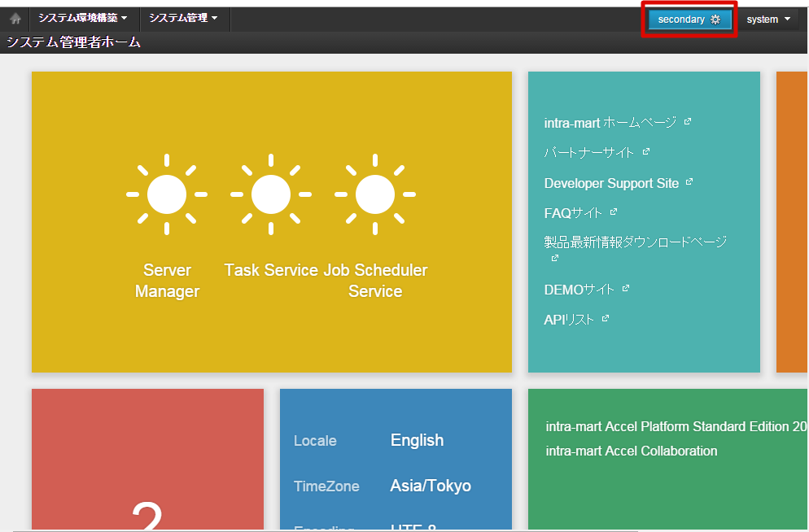Click the red tile showing number 2

pos(147,459)
